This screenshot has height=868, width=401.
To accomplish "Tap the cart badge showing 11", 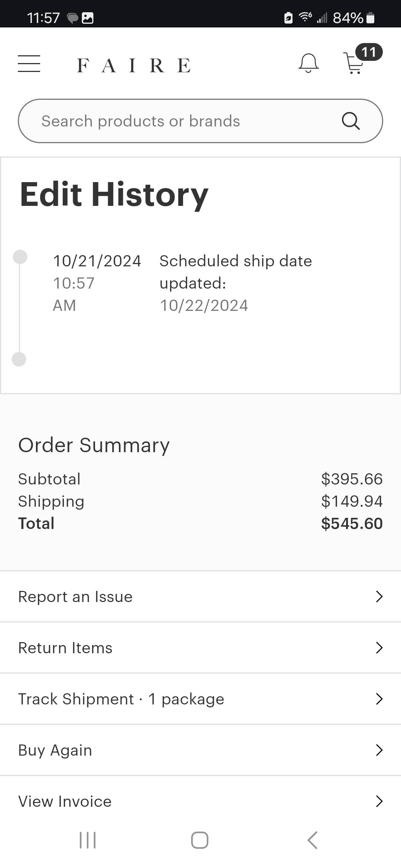I will click(x=369, y=52).
